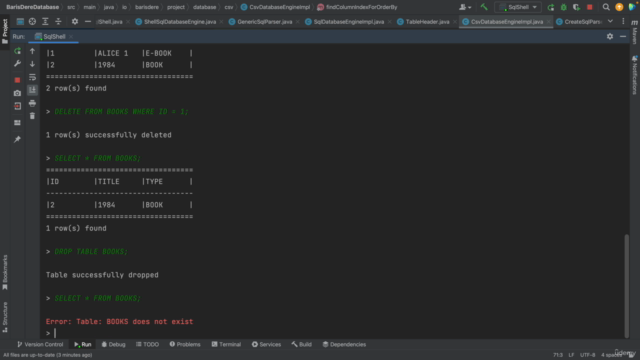The image size is (640, 360).
Task: Click the orange IDE updates icon
Action: tap(619, 7)
